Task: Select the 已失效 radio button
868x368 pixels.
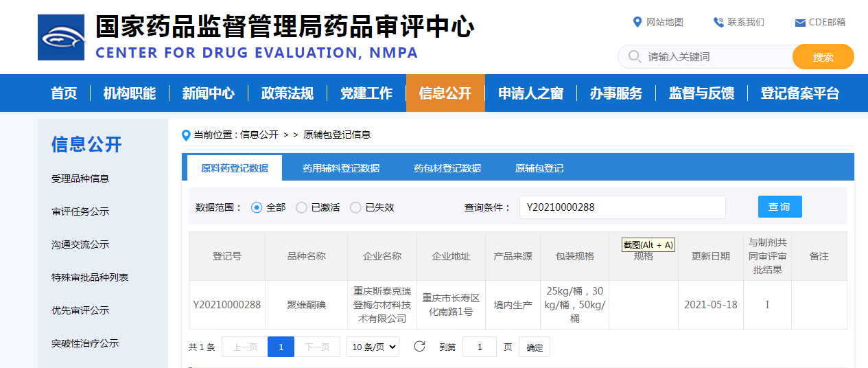Action: (355, 207)
